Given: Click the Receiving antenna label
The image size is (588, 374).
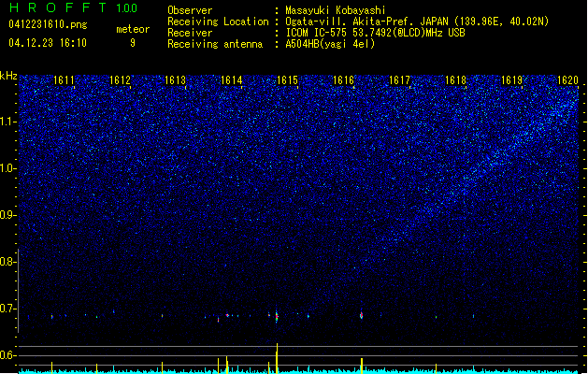Looking at the screenshot, I should point(215,44).
